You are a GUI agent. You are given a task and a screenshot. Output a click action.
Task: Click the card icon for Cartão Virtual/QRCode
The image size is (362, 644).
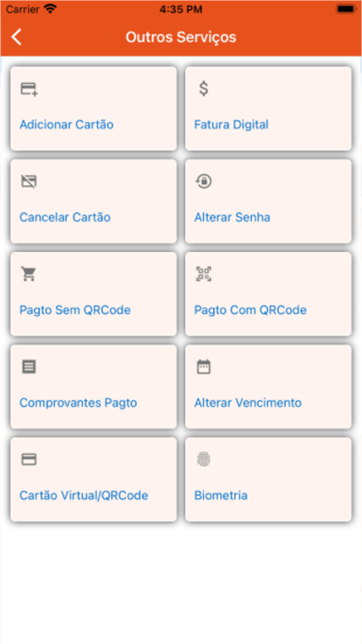[x=28, y=459]
